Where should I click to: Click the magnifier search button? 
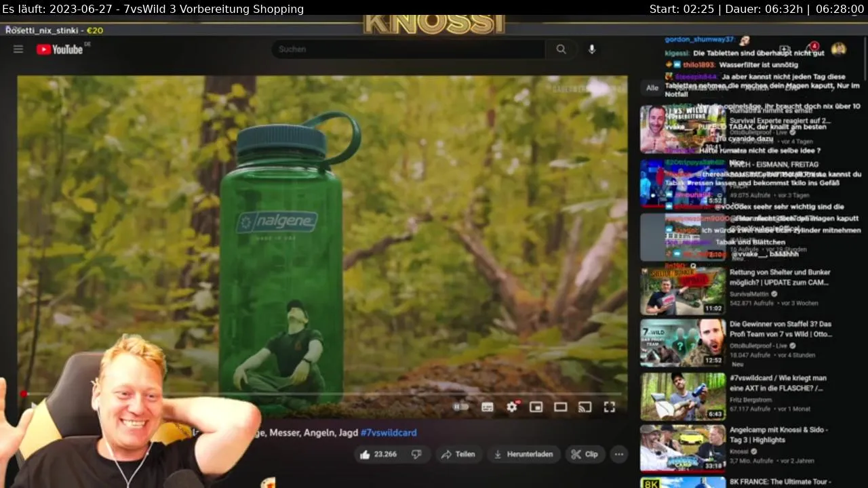click(x=561, y=49)
